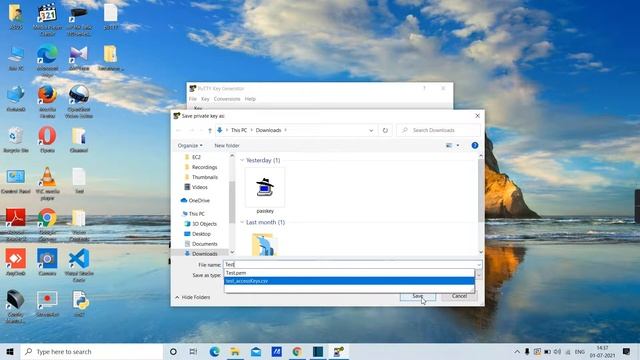Viewport: 640px width, 360px height.
Task: Close the Save private key as dialog
Action: pos(478,116)
